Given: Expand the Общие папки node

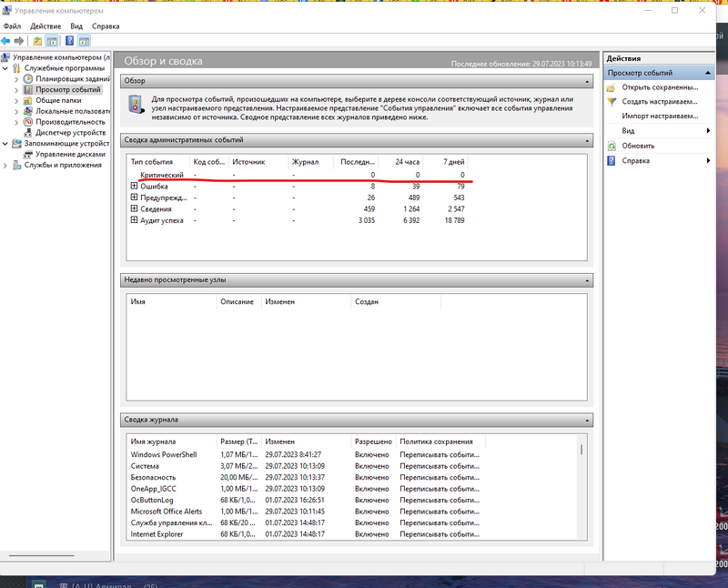Looking at the screenshot, I should pyautogui.click(x=16, y=100).
